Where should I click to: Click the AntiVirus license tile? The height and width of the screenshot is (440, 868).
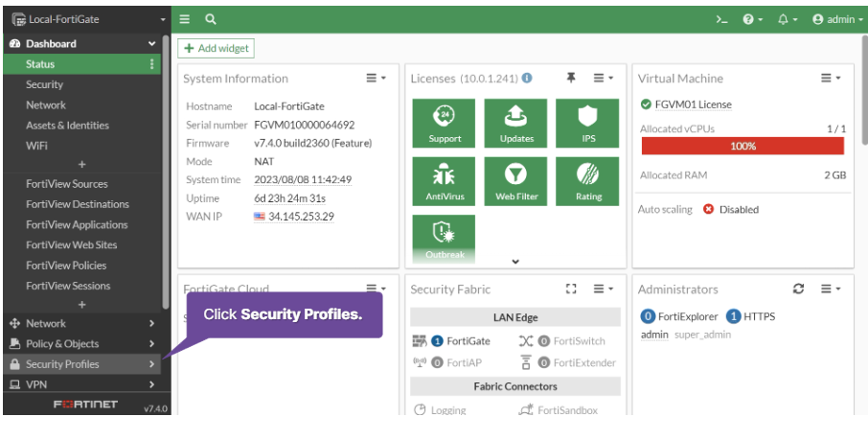pyautogui.click(x=444, y=181)
